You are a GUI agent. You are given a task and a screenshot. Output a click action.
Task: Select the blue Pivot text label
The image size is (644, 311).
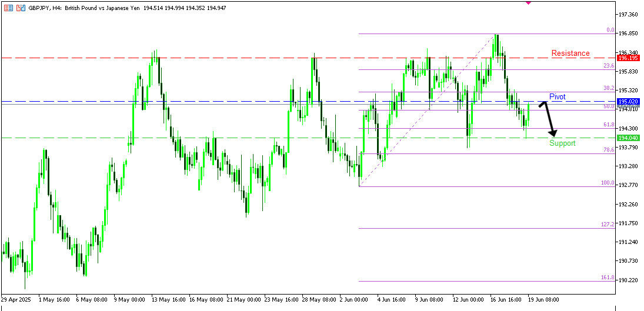[558, 96]
